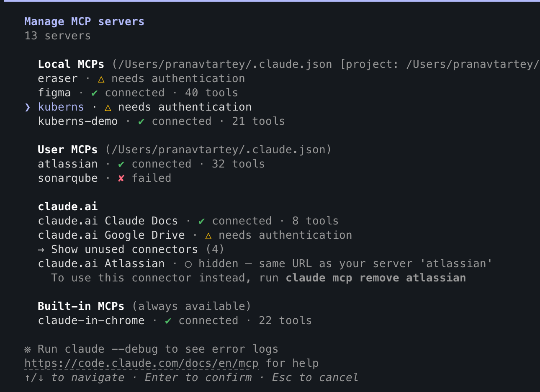
Task: Click the User MCPs section header
Action: pyautogui.click(x=68, y=150)
